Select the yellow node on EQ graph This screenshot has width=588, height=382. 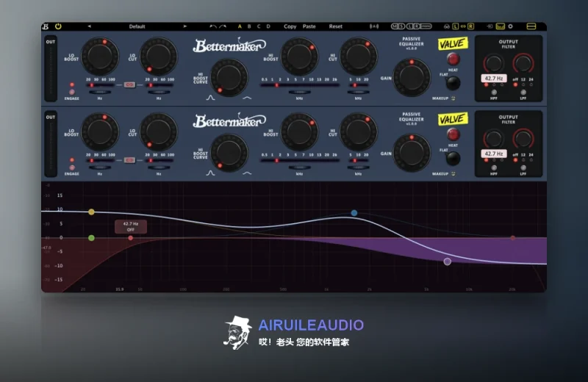[91, 212]
